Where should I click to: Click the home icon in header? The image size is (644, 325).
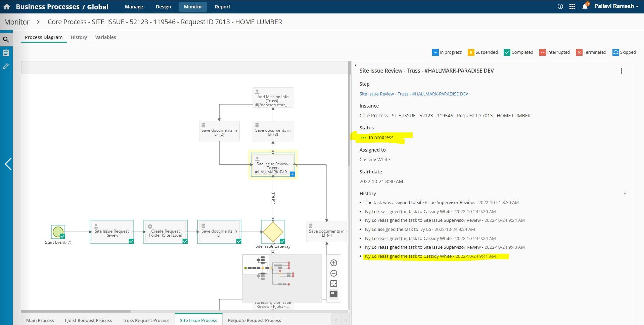[x=7, y=7]
